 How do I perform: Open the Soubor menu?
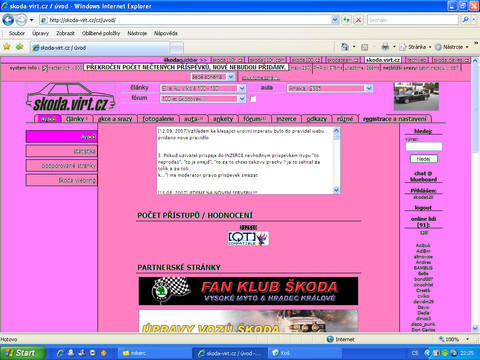click(x=17, y=33)
